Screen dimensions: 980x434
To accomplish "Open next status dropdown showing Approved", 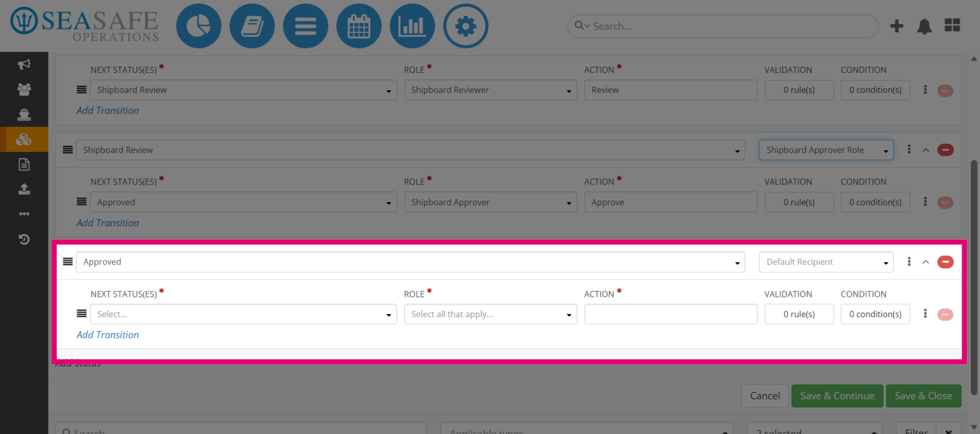I will point(243,202).
